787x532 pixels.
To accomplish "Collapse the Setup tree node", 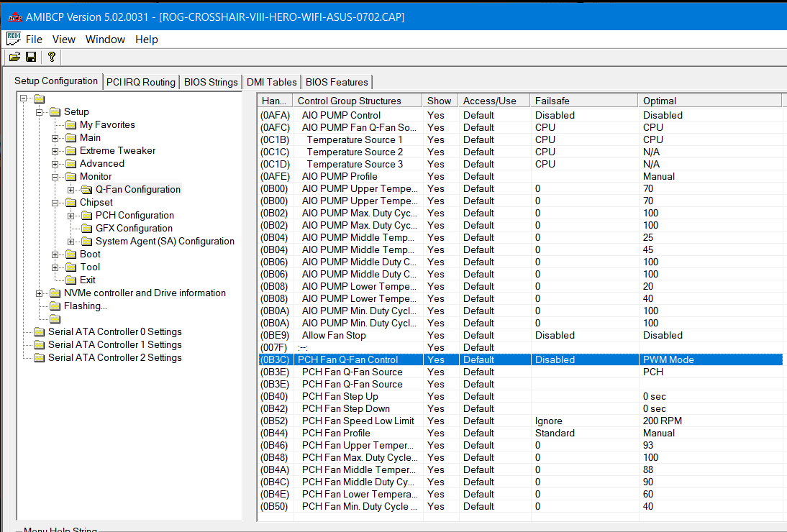I will 39,112.
